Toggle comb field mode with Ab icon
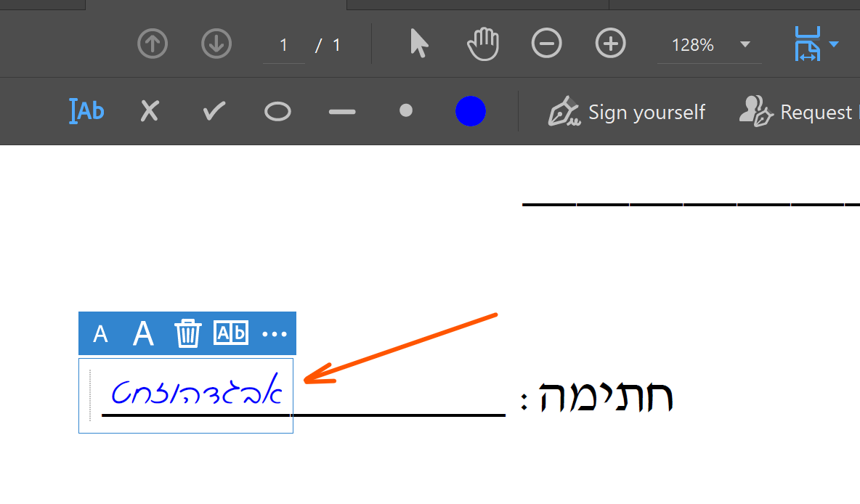860x504 pixels. point(231,333)
